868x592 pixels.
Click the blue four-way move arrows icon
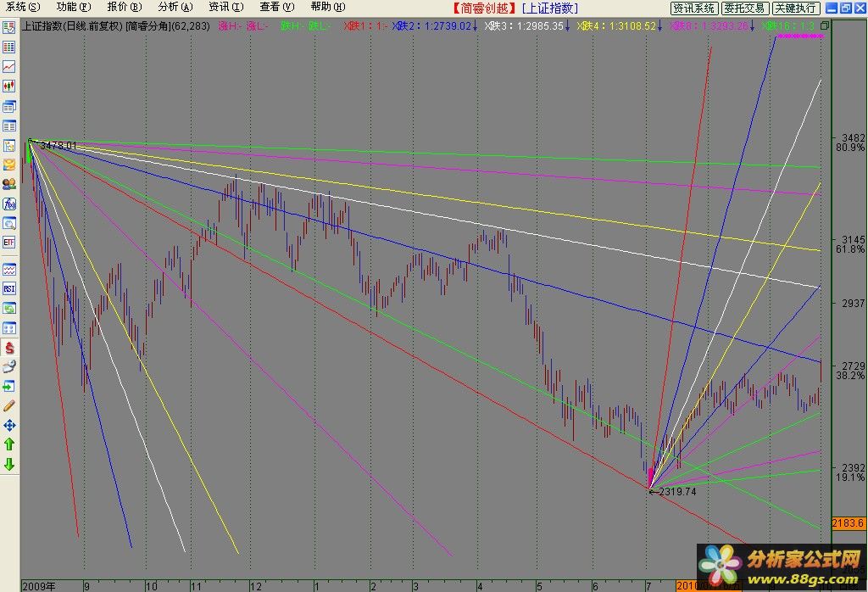[8, 425]
